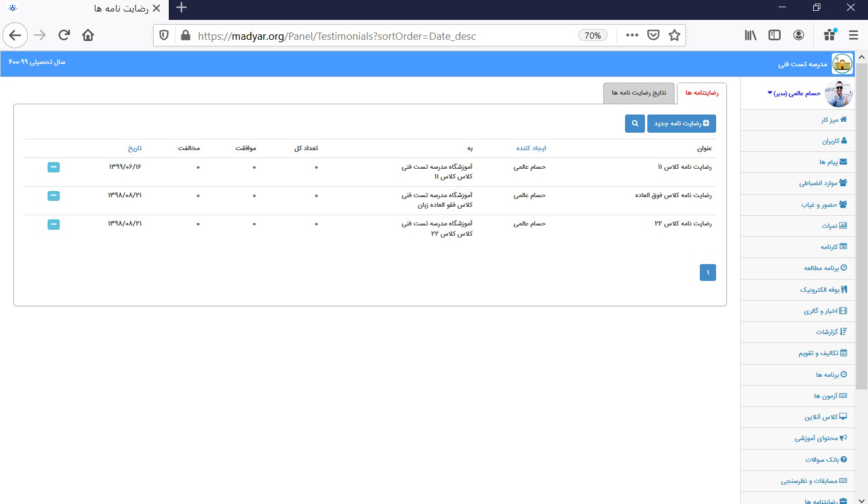The height and width of the screenshot is (504, 868).
Task: Open Firefox page actions ellipsis menu
Action: click(632, 36)
